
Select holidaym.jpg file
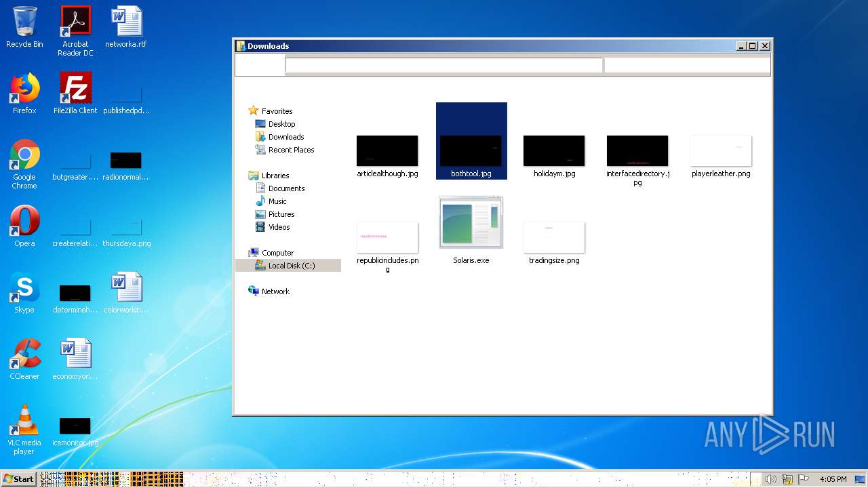554,156
